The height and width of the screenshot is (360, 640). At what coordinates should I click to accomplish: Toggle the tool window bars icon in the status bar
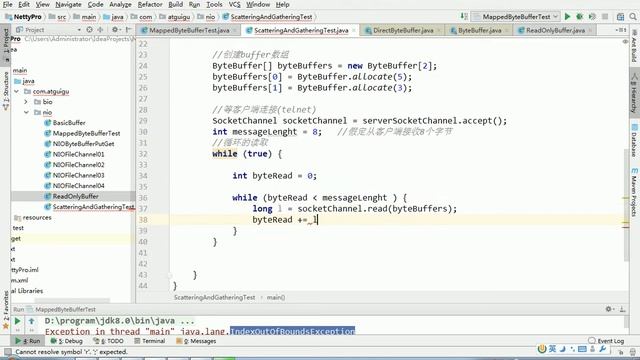pyautogui.click(x=7, y=352)
